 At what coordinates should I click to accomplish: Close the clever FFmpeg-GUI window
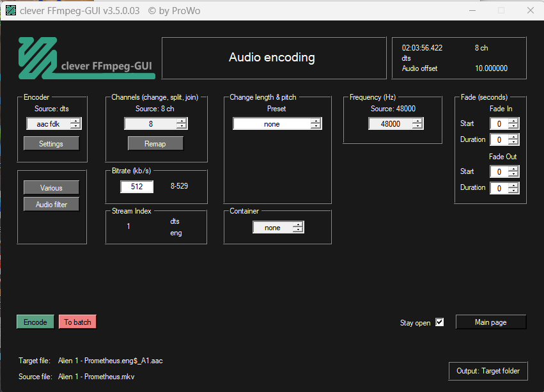531,10
